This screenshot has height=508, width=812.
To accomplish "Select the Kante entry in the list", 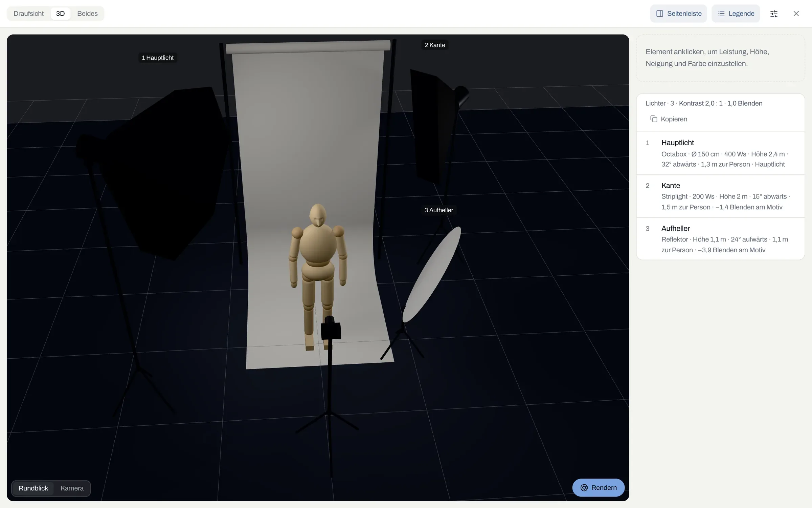I will tap(721, 196).
